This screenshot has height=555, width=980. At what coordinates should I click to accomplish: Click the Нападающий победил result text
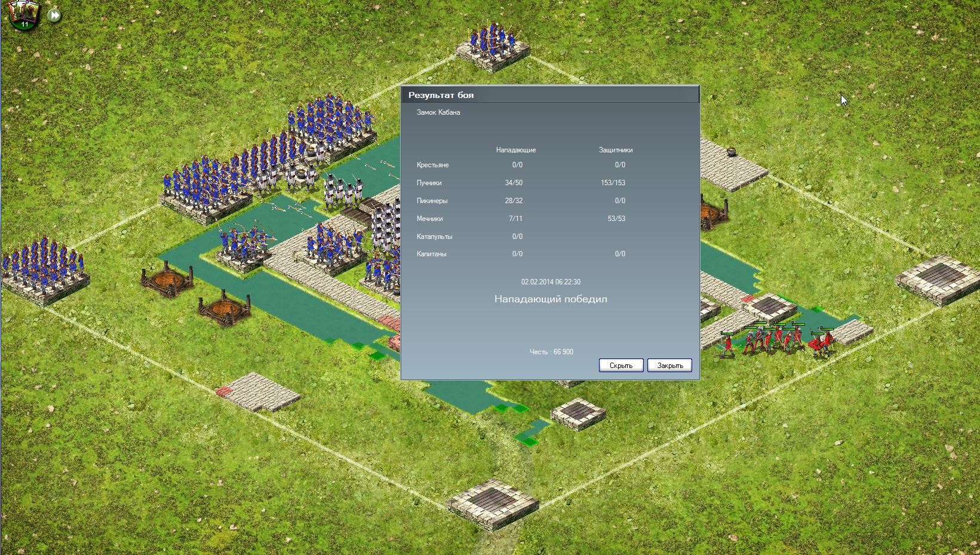[551, 299]
